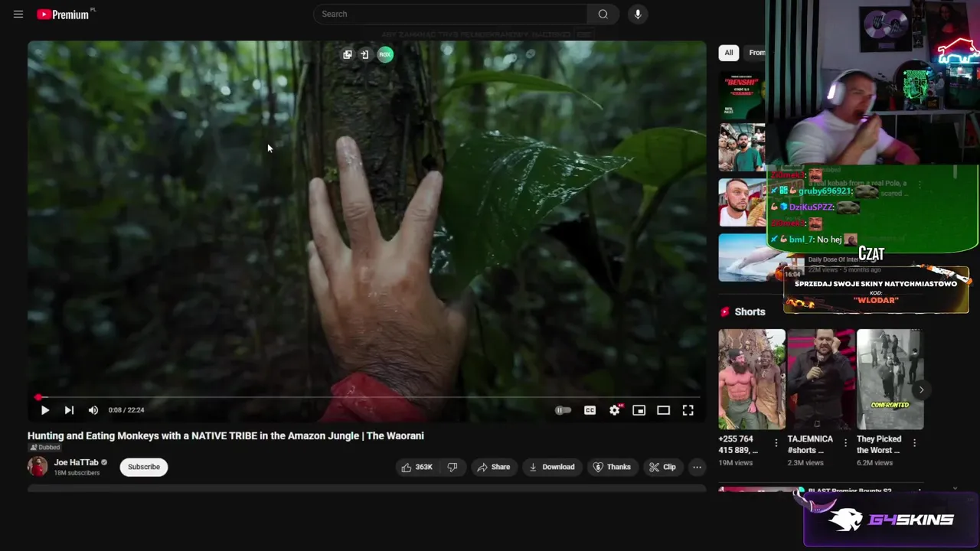Download the video

pos(552,467)
